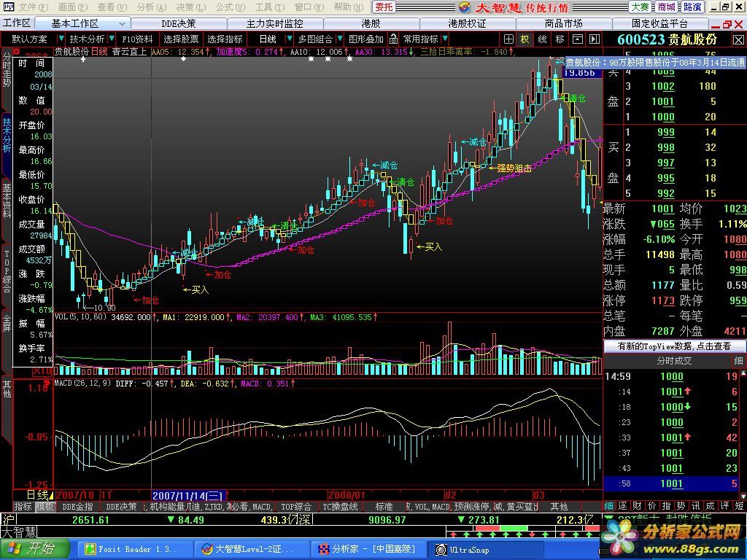Click the 开始 Start button
This screenshot has height=560, width=747.
tap(35, 549)
